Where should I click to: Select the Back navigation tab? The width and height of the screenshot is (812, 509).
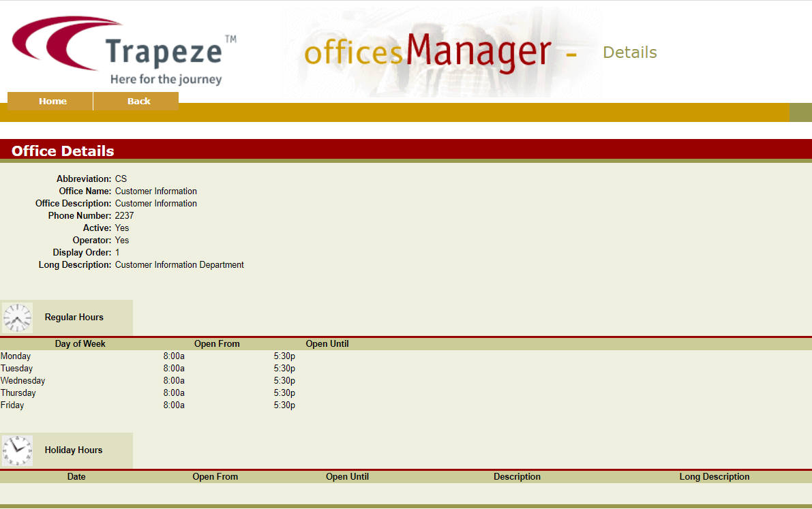138,101
